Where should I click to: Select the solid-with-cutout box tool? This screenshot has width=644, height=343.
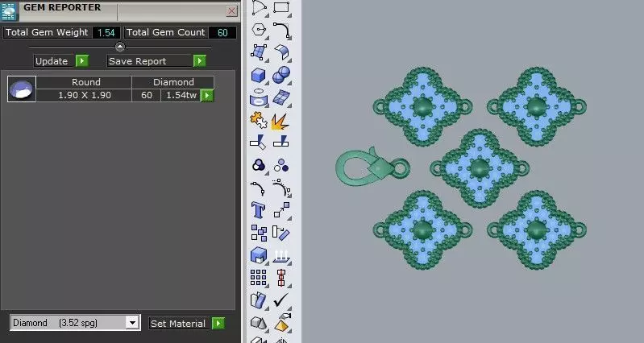(x=259, y=255)
